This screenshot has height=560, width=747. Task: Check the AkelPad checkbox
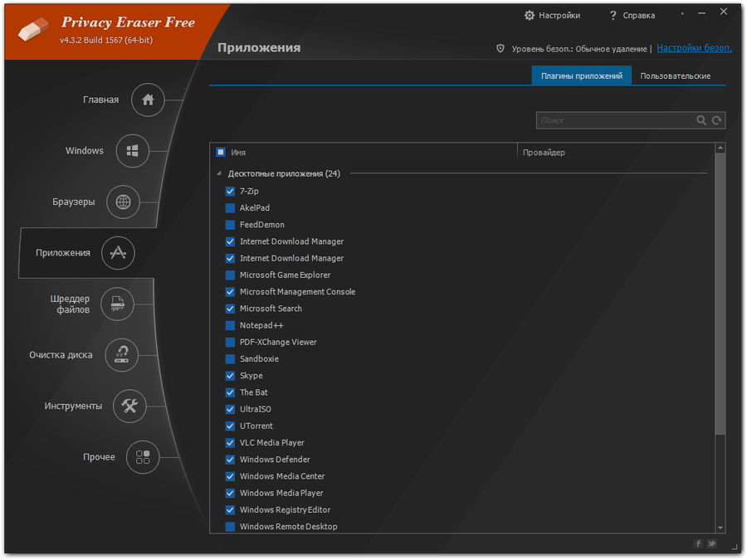point(230,208)
